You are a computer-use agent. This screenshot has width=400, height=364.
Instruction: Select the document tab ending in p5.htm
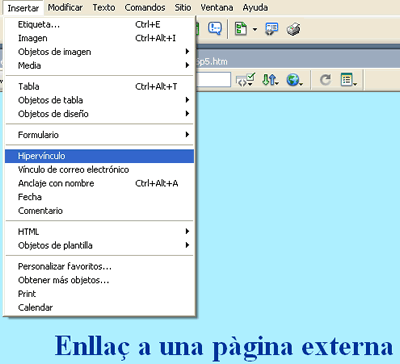click(212, 62)
